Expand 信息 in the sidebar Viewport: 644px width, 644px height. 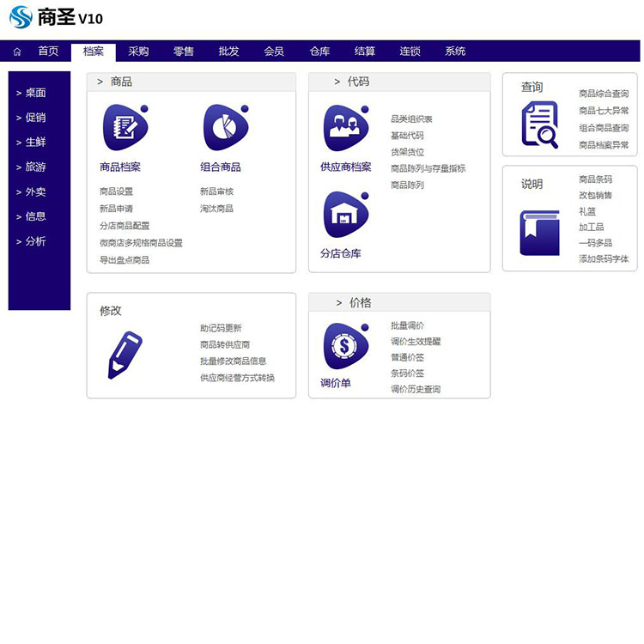[x=31, y=216]
